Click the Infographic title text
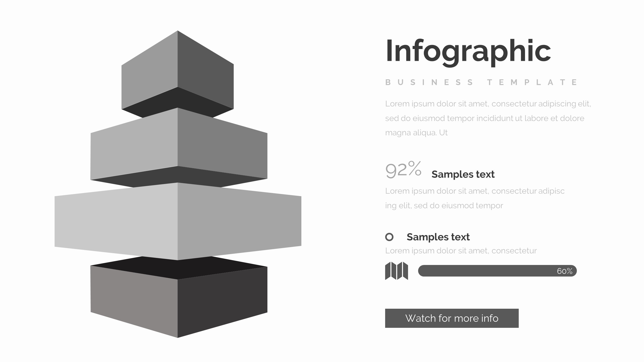The image size is (644, 362). 468,51
